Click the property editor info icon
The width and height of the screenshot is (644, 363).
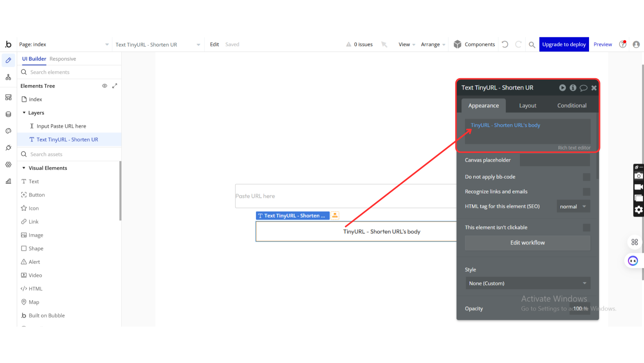tap(573, 88)
